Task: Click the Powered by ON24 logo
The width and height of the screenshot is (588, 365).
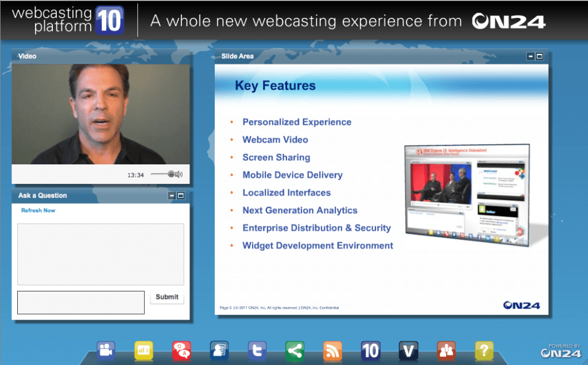Action: (x=561, y=351)
